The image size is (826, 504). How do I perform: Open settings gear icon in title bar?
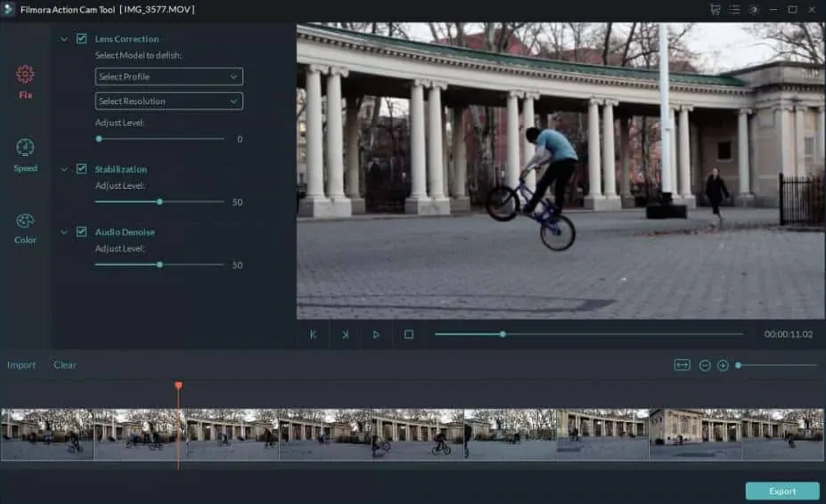coord(754,10)
